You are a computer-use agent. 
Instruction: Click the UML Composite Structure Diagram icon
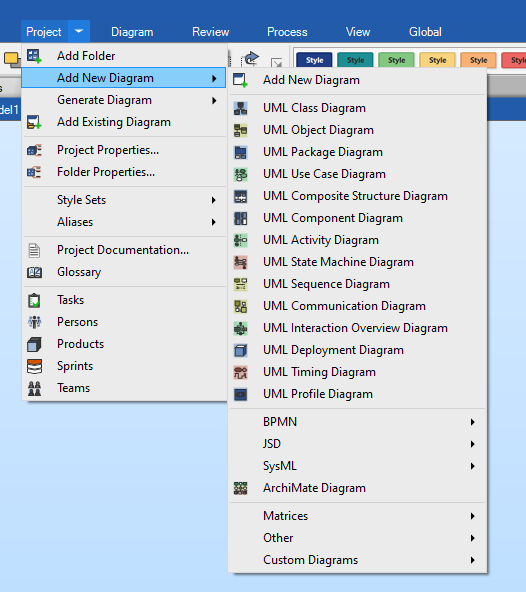240,196
